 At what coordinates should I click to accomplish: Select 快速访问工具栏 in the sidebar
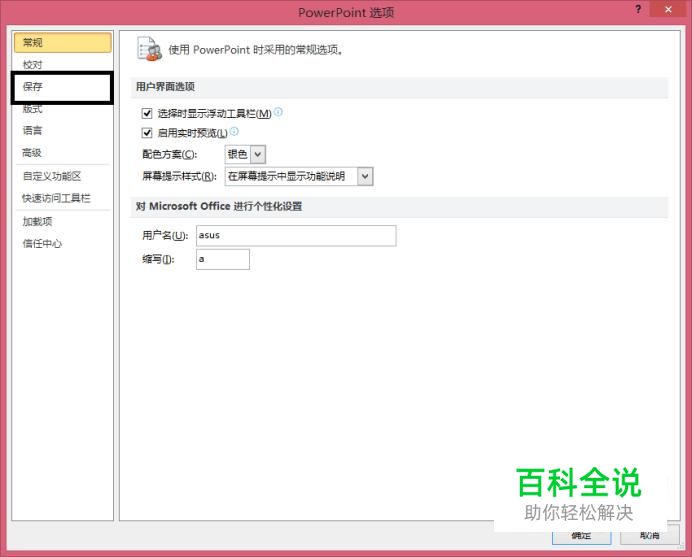pyautogui.click(x=63, y=198)
